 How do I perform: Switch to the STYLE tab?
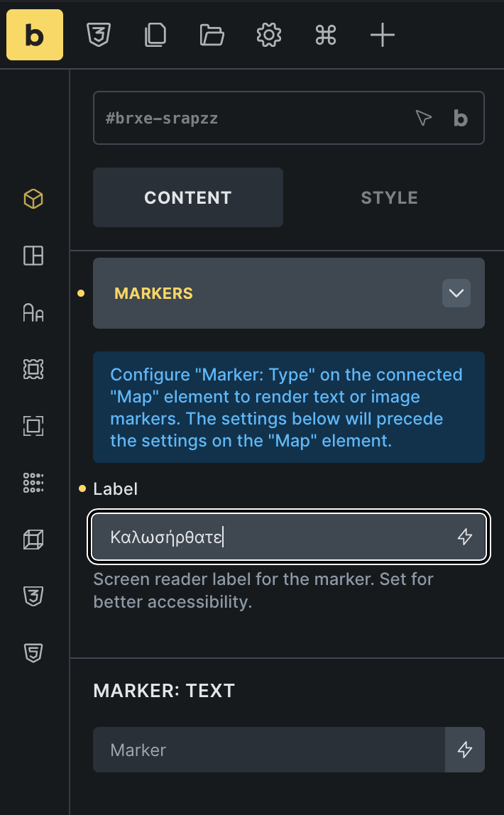[x=389, y=197]
